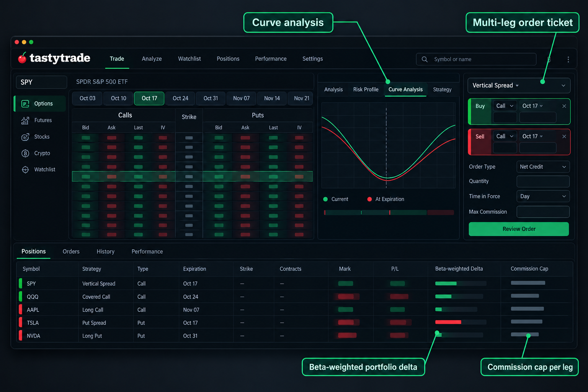The width and height of the screenshot is (588, 392).
Task: Open the Sell leg Call type dropdown
Action: point(505,136)
